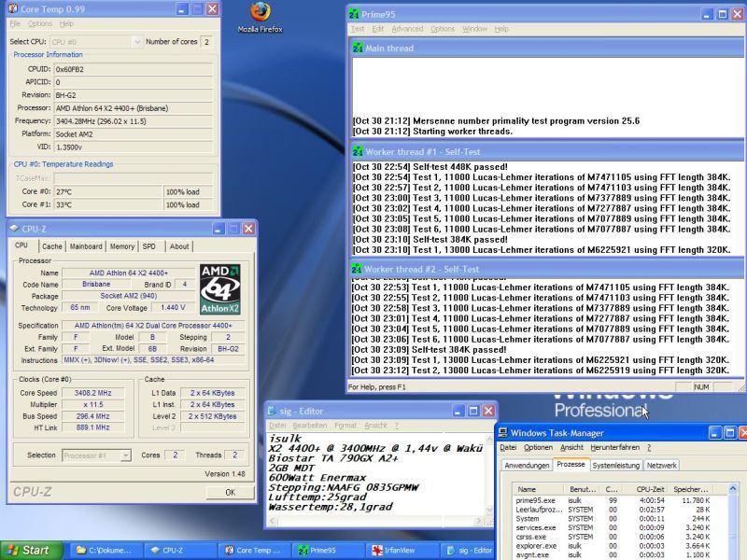
Task: Click the Number of cores field
Action: [206, 42]
